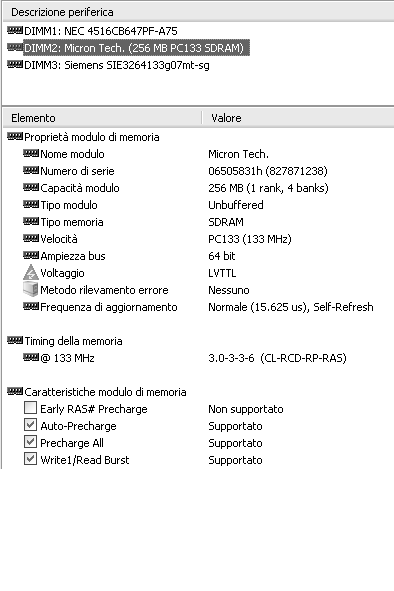
Task: Click the Descrizione periferica column header
Action: click(198, 12)
